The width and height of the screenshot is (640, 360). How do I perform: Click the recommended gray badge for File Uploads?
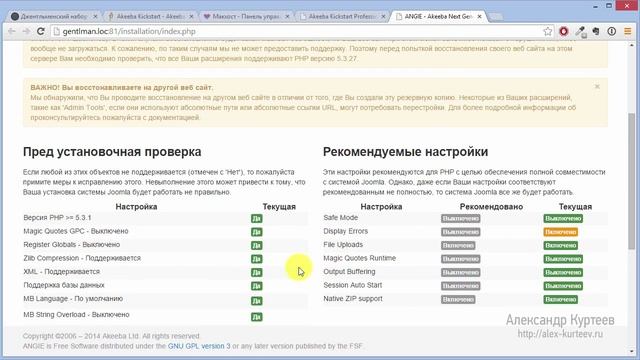(x=458, y=245)
